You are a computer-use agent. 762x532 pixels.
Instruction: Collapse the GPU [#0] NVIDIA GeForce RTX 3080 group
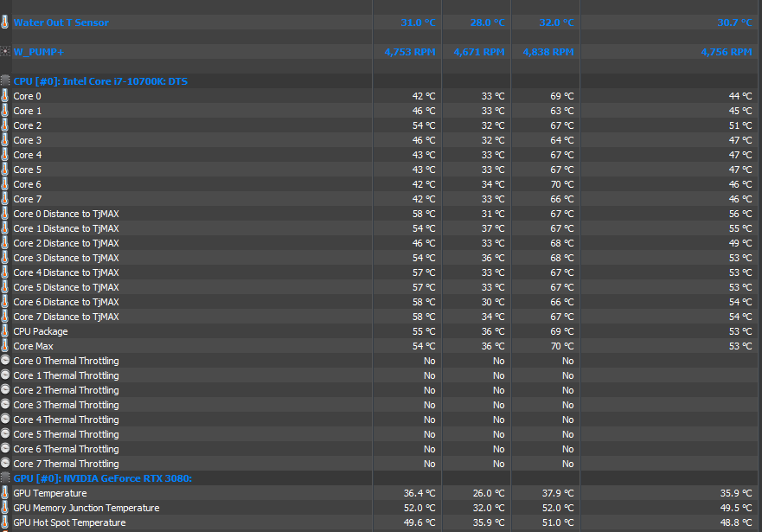[102, 478]
